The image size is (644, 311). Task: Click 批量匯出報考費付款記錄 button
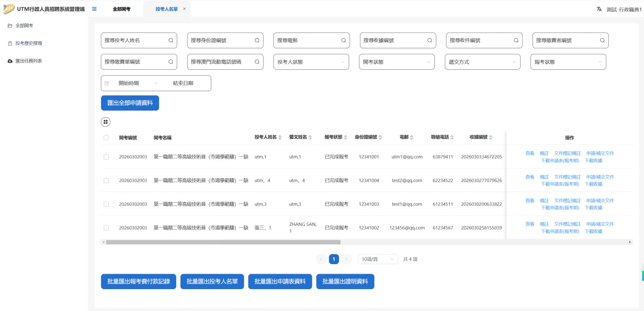[138, 281]
